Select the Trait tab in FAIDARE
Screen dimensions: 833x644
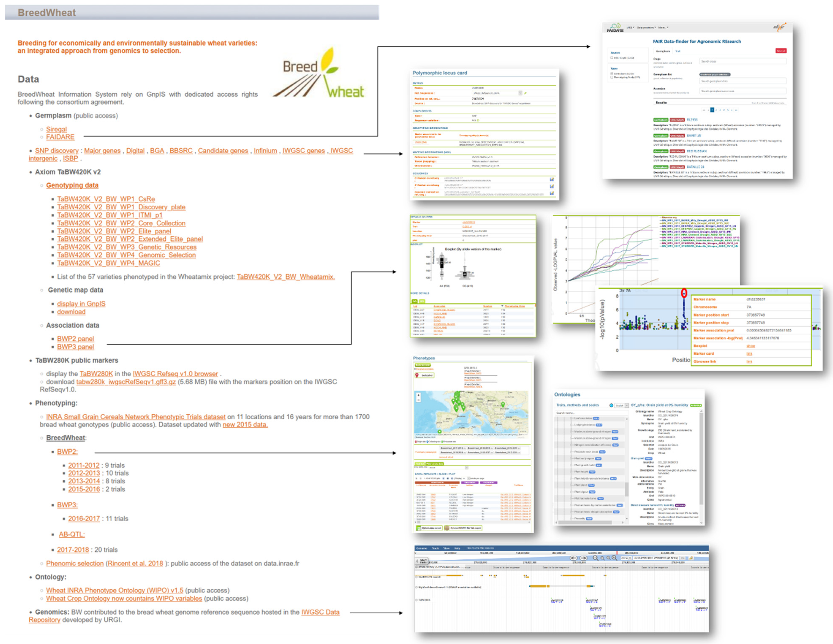pos(678,51)
